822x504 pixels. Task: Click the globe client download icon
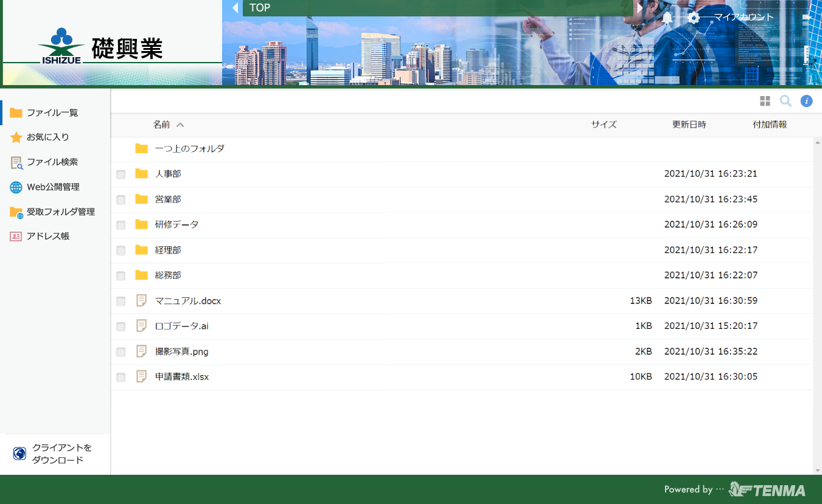(19, 454)
